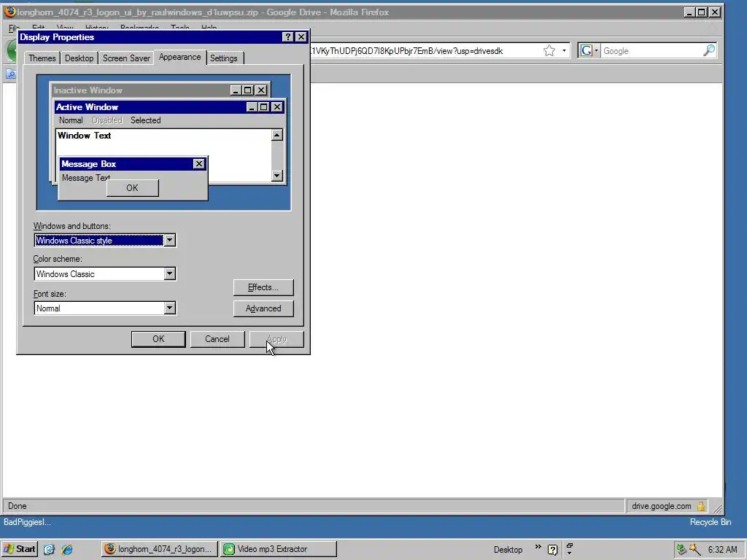
Task: Open the Windows and buttons style dropdown
Action: [x=169, y=241]
